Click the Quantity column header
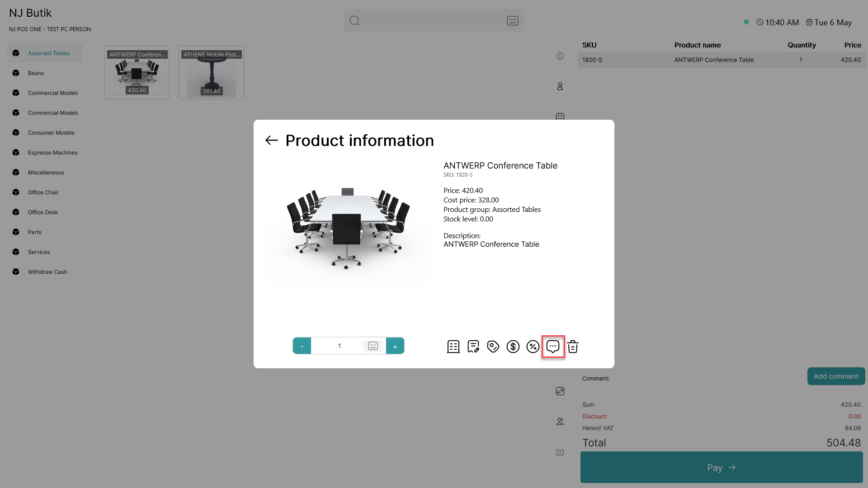The height and width of the screenshot is (488, 868). (x=802, y=45)
